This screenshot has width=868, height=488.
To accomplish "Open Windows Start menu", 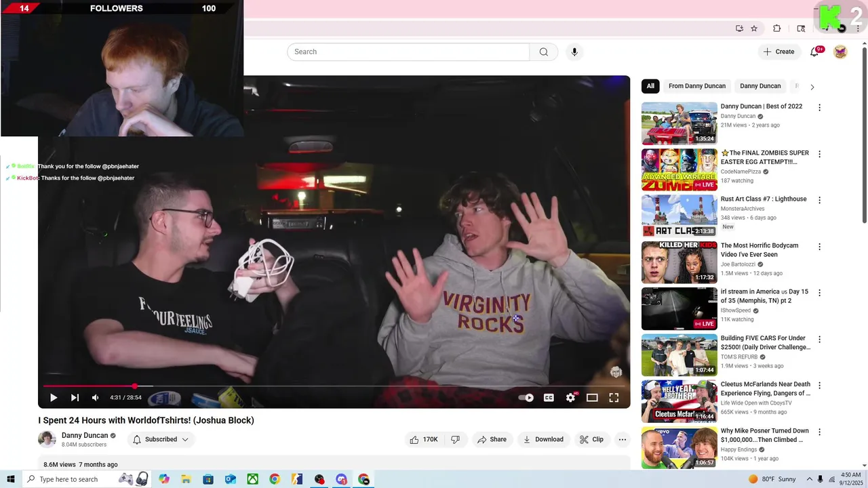I will pyautogui.click(x=11, y=479).
